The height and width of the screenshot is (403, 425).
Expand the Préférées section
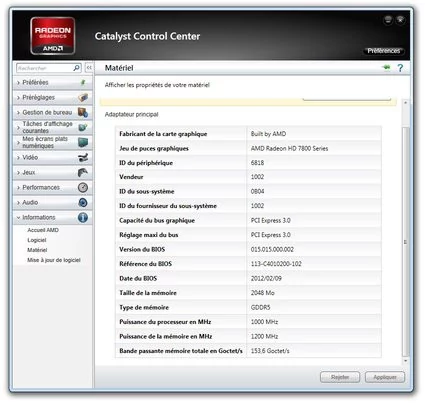pyautogui.click(x=53, y=82)
